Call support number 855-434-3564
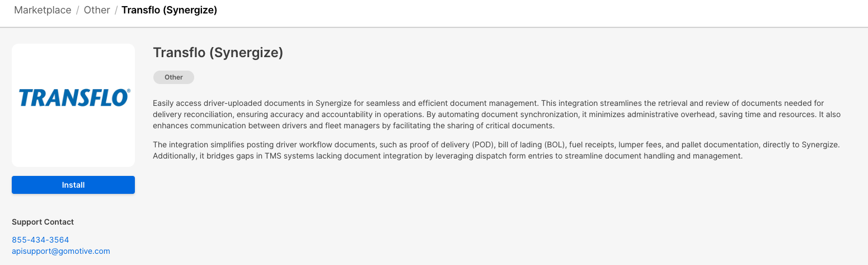The image size is (868, 265). pyautogui.click(x=40, y=240)
